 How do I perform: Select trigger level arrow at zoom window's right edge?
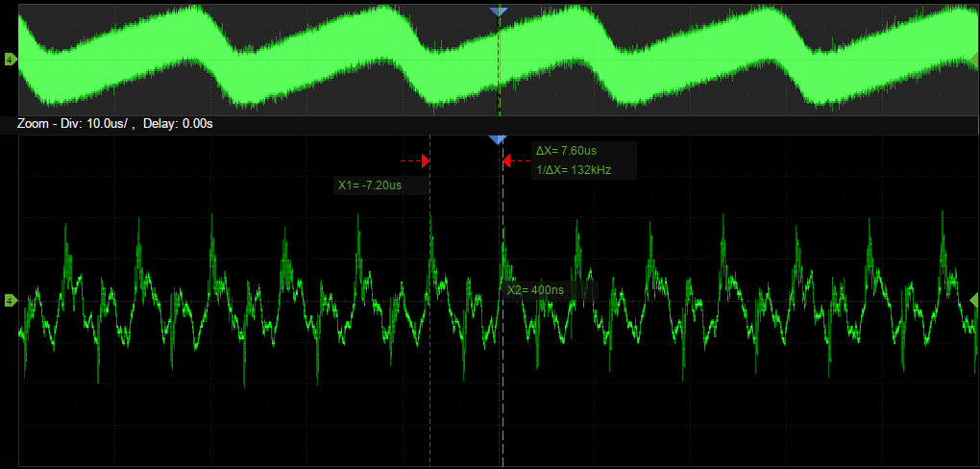973,302
